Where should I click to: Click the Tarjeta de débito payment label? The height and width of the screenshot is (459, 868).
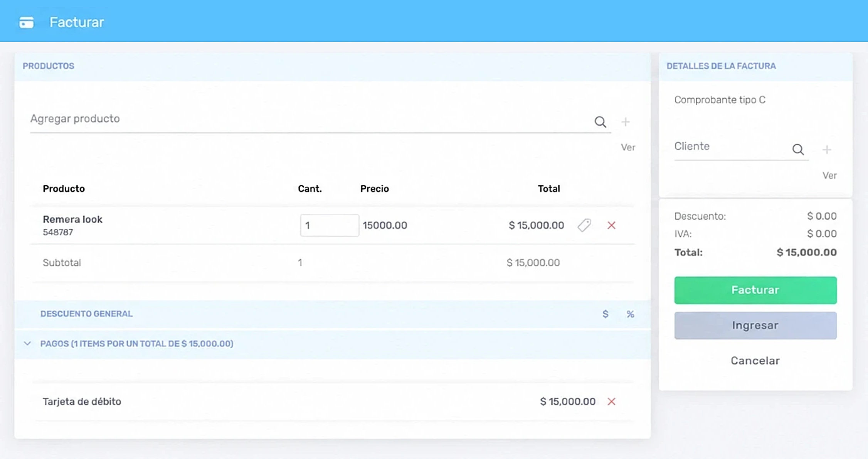click(x=82, y=402)
